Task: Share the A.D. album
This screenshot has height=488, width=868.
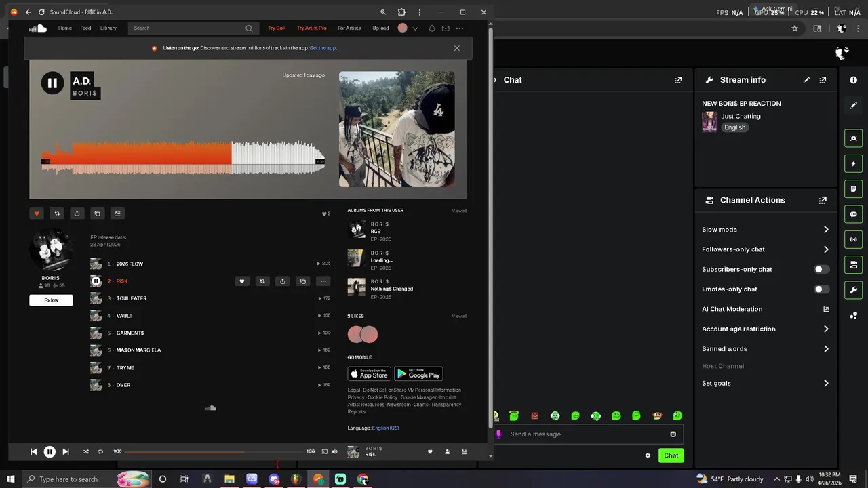Action: (x=77, y=213)
